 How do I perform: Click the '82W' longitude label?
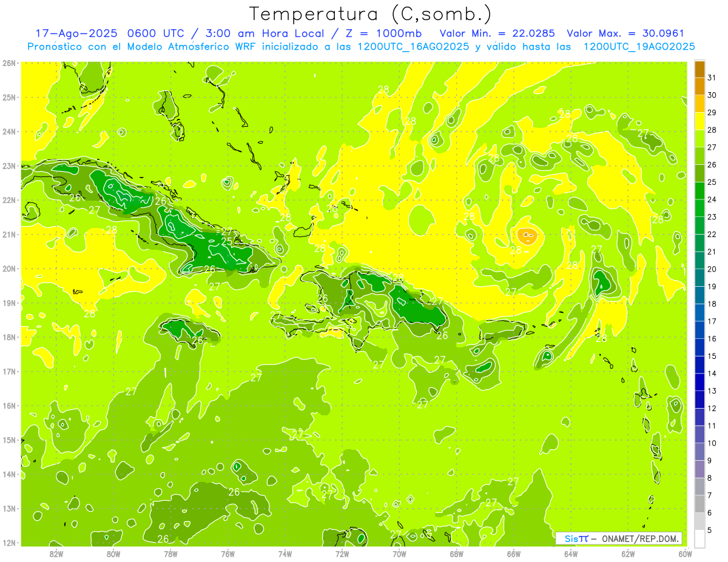56,554
